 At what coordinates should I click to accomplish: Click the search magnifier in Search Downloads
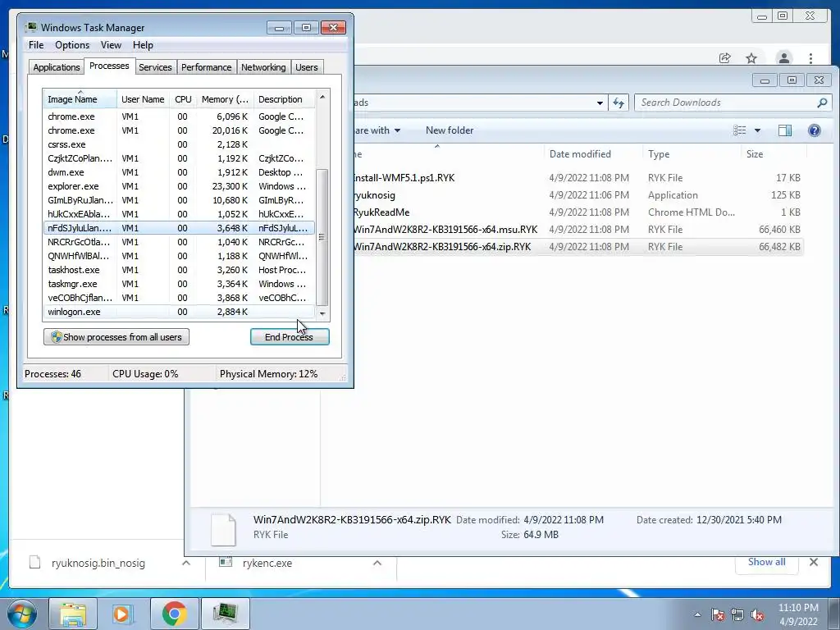tap(822, 103)
